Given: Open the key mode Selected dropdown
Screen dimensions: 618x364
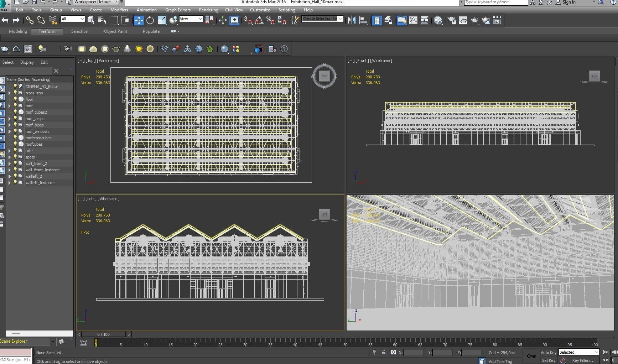Looking at the screenshot, I should pos(579,352).
